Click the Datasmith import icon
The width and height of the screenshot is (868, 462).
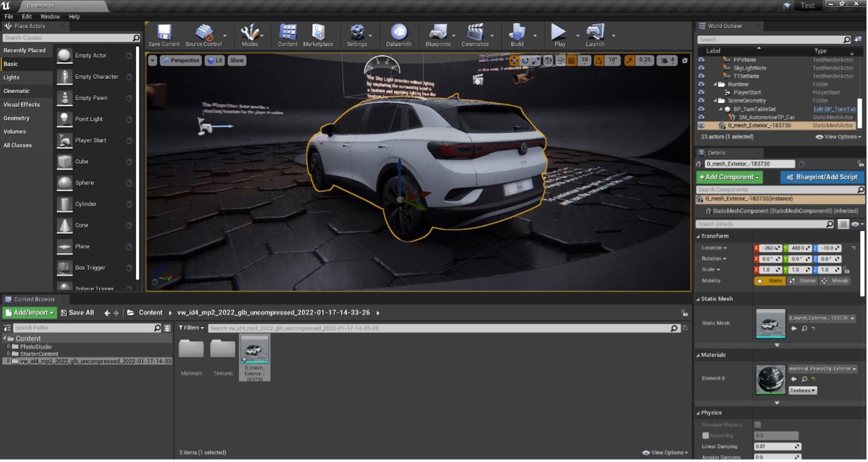click(399, 32)
